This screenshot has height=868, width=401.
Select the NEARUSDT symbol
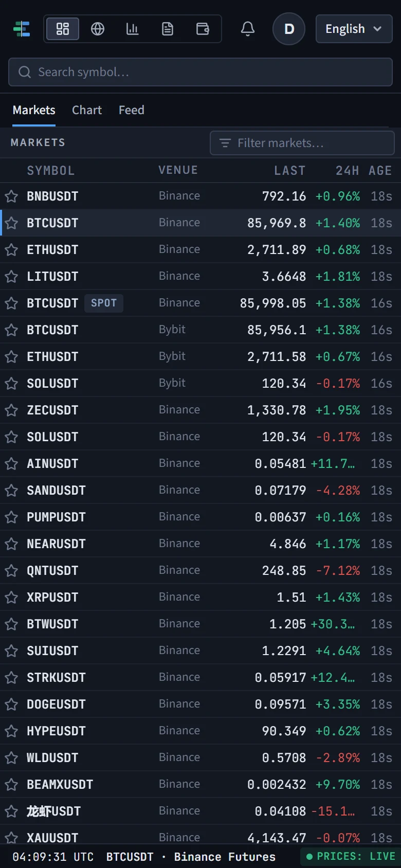(56, 544)
